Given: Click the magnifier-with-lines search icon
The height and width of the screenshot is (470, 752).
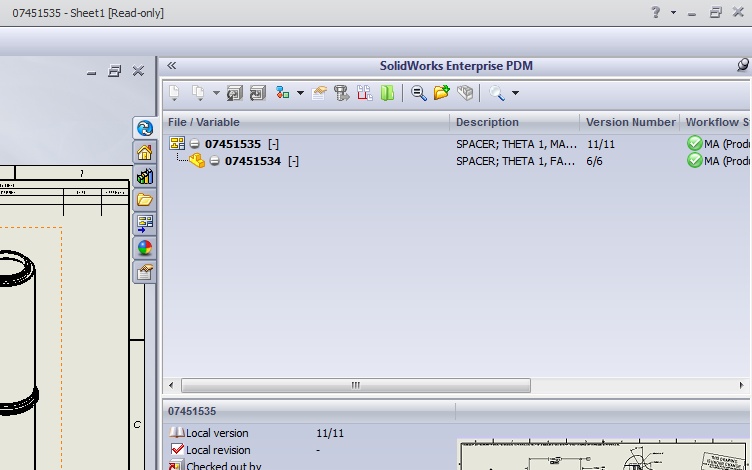Looking at the screenshot, I should (419, 93).
